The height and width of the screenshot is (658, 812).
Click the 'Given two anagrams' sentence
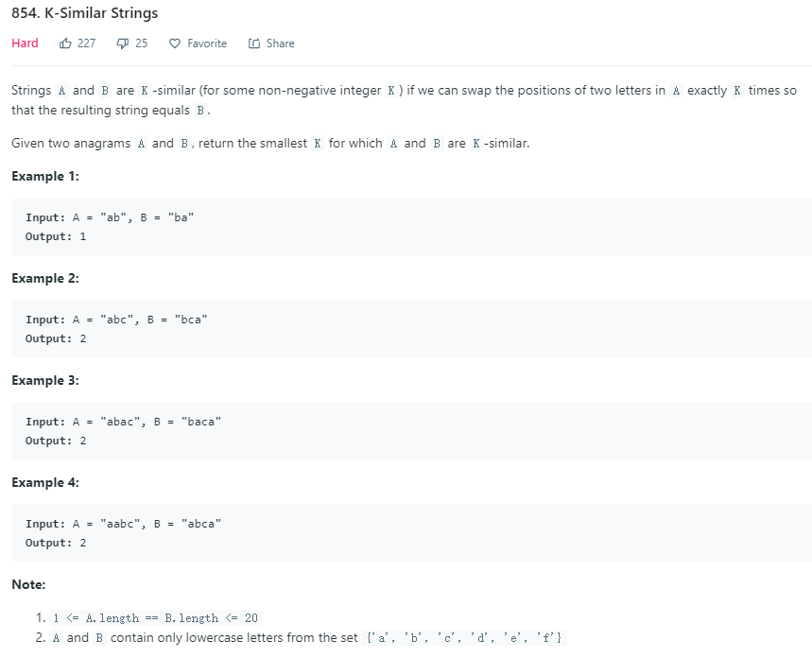point(270,143)
